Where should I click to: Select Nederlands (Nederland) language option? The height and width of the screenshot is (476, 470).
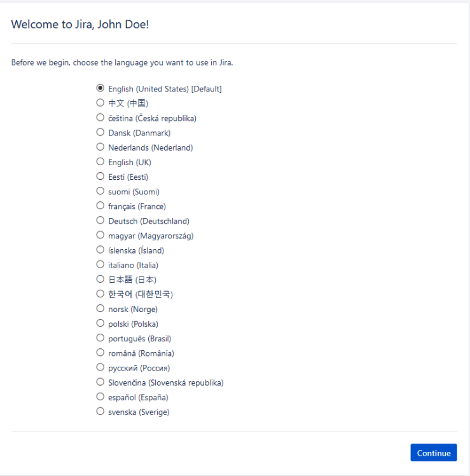100,147
